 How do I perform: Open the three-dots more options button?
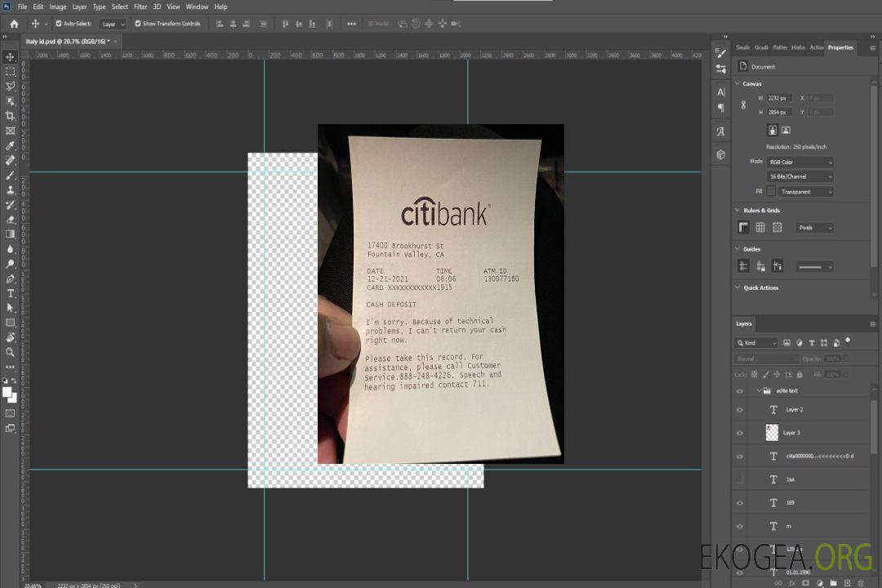click(x=351, y=24)
